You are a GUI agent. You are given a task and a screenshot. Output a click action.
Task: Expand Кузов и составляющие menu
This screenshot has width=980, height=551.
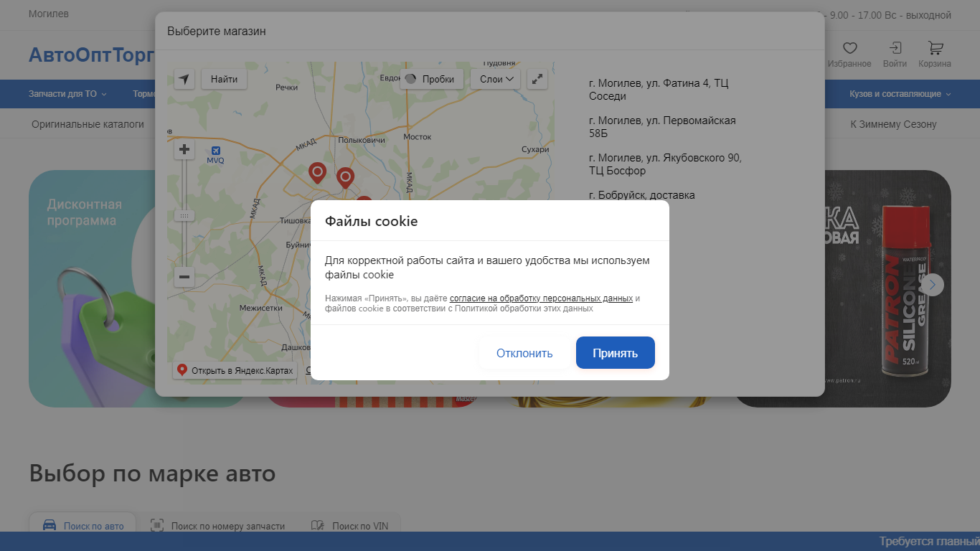pyautogui.click(x=900, y=94)
